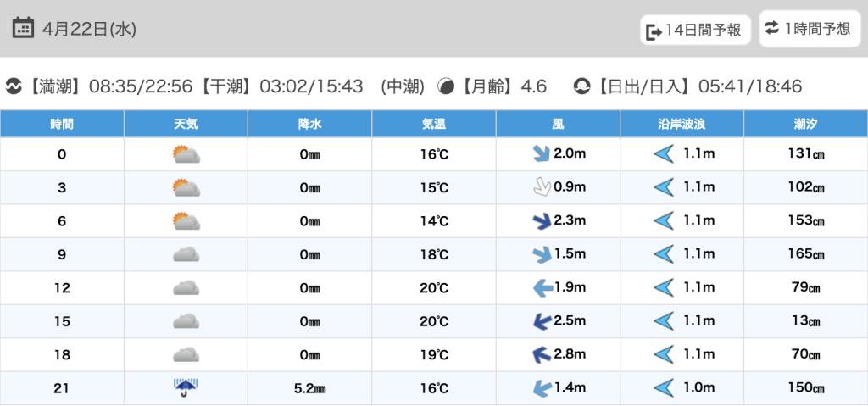Click the left wind arrow showing 1.9m
This screenshot has height=406, width=868.
[541, 288]
